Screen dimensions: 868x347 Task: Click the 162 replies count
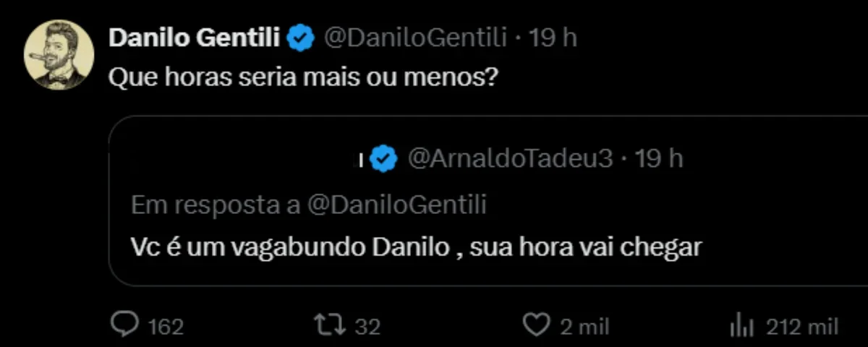tap(166, 327)
